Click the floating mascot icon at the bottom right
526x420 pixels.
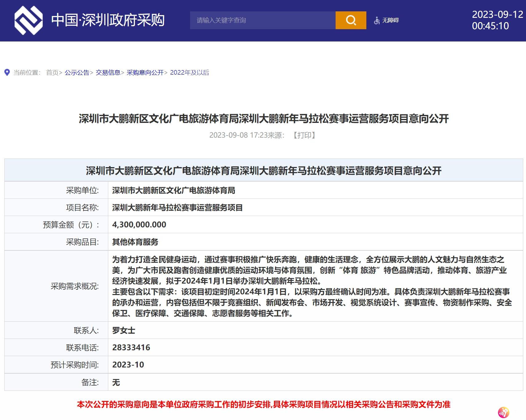coord(504,412)
